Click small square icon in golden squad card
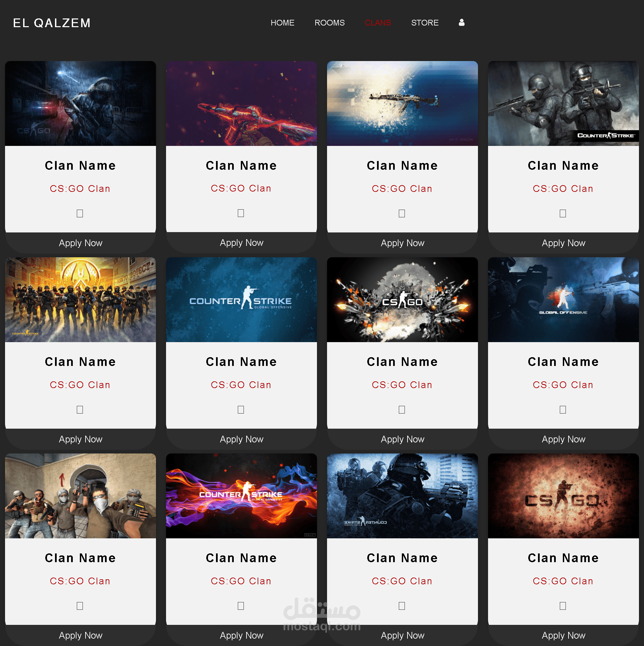The height and width of the screenshot is (646, 644). tap(80, 410)
